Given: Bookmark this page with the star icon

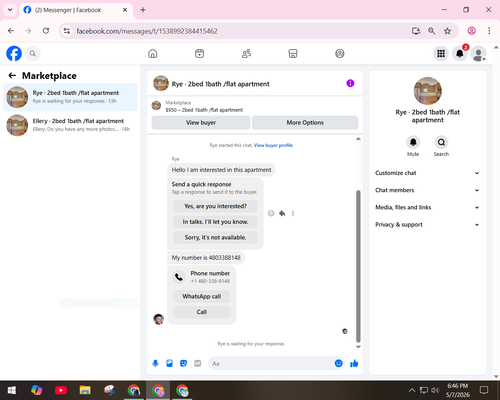Looking at the screenshot, I should click(447, 31).
